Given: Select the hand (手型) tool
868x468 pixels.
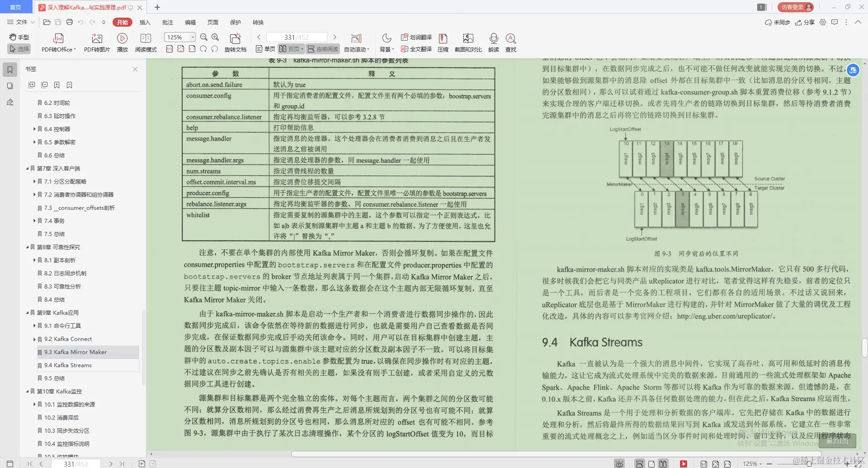Looking at the screenshot, I should click(x=19, y=38).
